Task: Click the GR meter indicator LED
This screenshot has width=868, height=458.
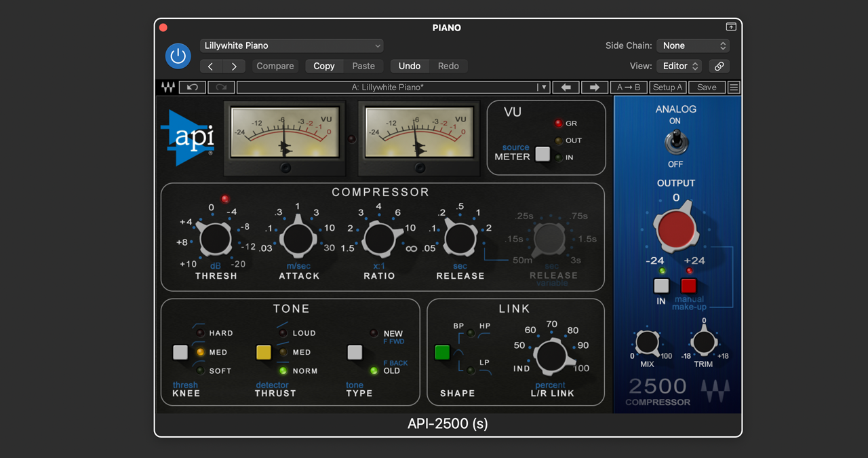Action: click(x=559, y=123)
